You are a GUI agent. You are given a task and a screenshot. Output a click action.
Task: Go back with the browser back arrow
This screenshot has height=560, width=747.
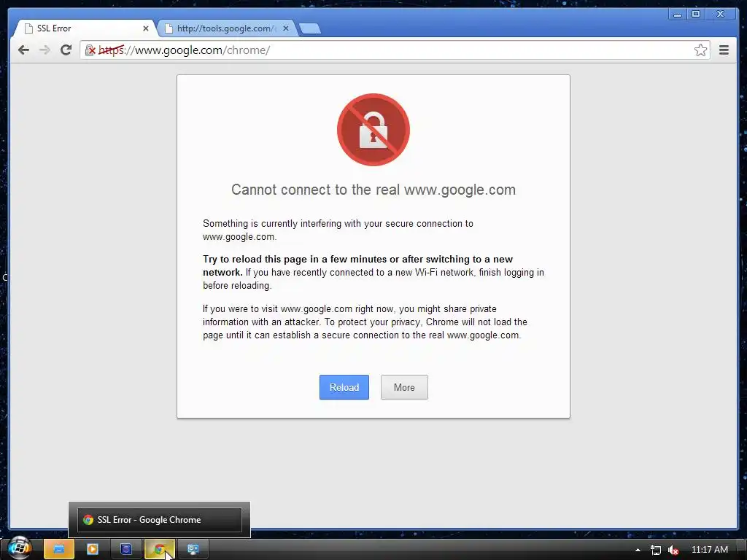[23, 50]
